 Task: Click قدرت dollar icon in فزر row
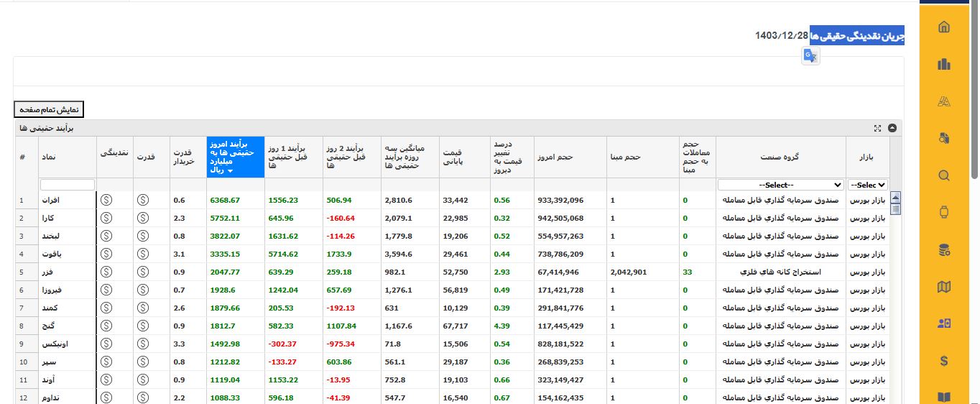click(x=142, y=272)
